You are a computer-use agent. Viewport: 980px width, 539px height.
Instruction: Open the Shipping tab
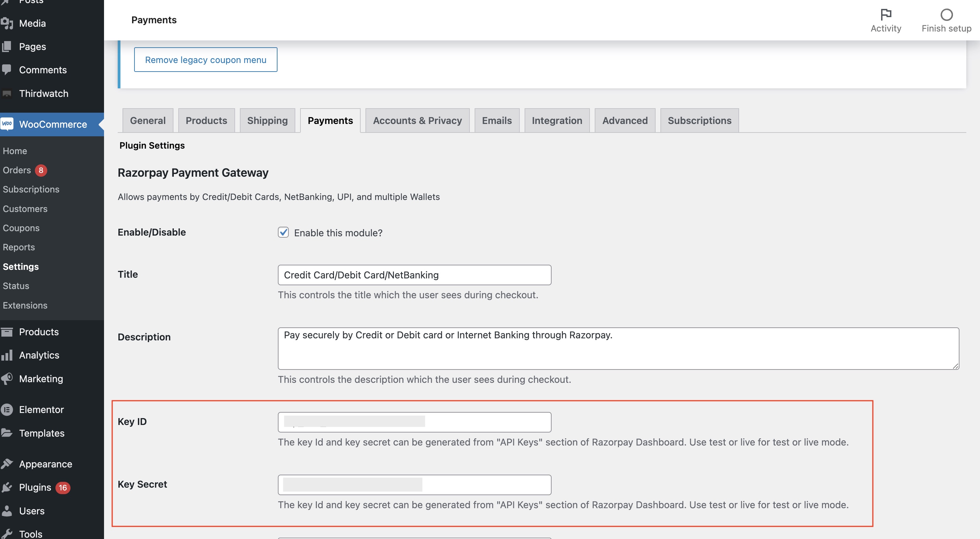pos(268,120)
